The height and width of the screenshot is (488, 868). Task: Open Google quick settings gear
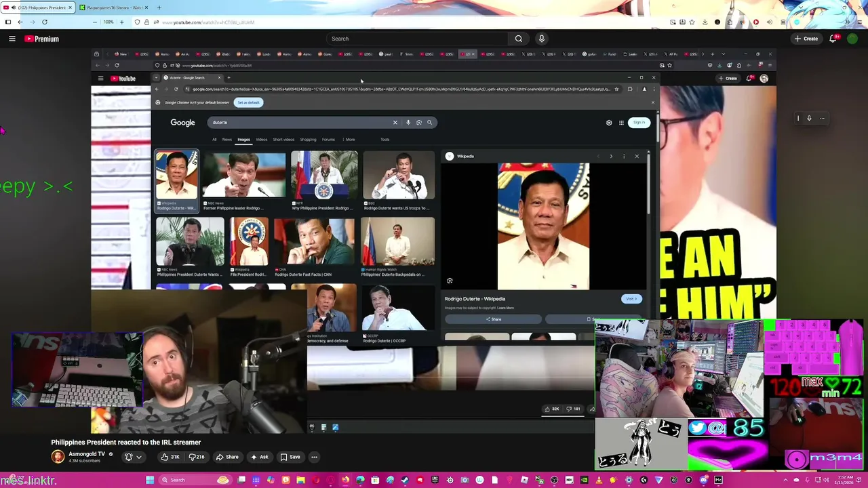pyautogui.click(x=609, y=123)
